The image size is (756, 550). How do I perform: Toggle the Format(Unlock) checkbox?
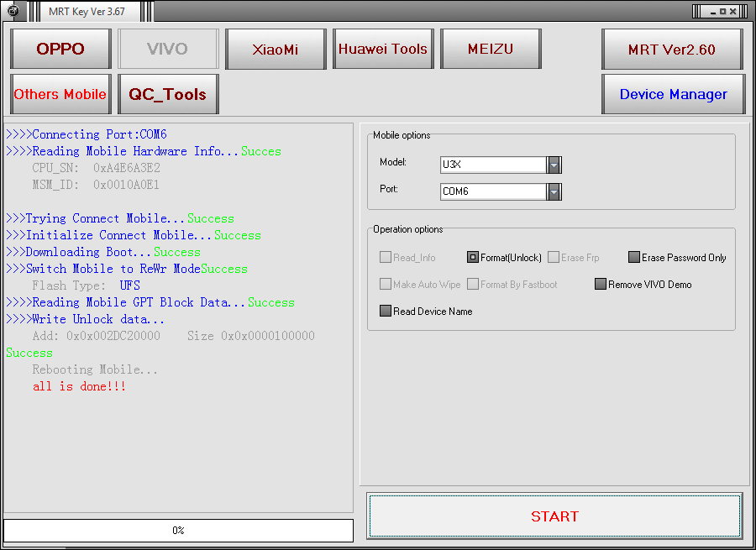(473, 258)
